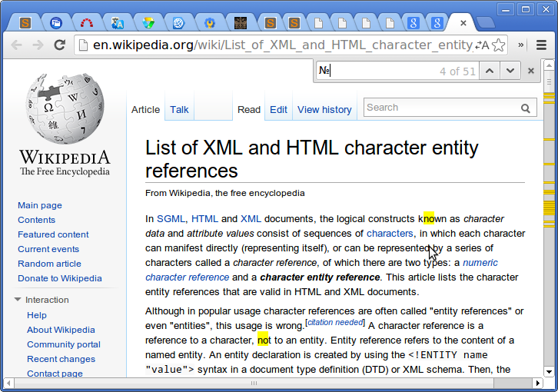The image size is (558, 392).
Task: Go forward to the next page
Action: (x=38, y=45)
